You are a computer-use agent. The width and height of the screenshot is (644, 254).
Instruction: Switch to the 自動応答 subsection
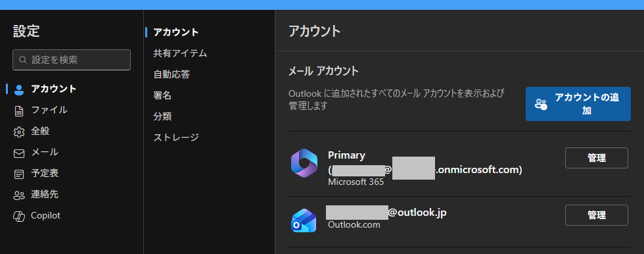(x=172, y=74)
